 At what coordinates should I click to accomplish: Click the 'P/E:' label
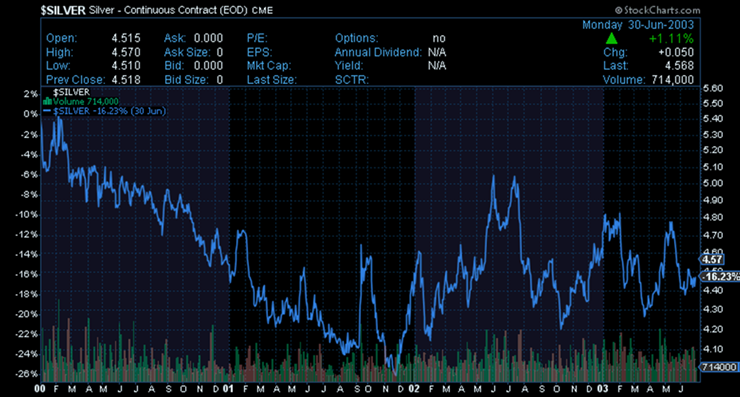[257, 38]
